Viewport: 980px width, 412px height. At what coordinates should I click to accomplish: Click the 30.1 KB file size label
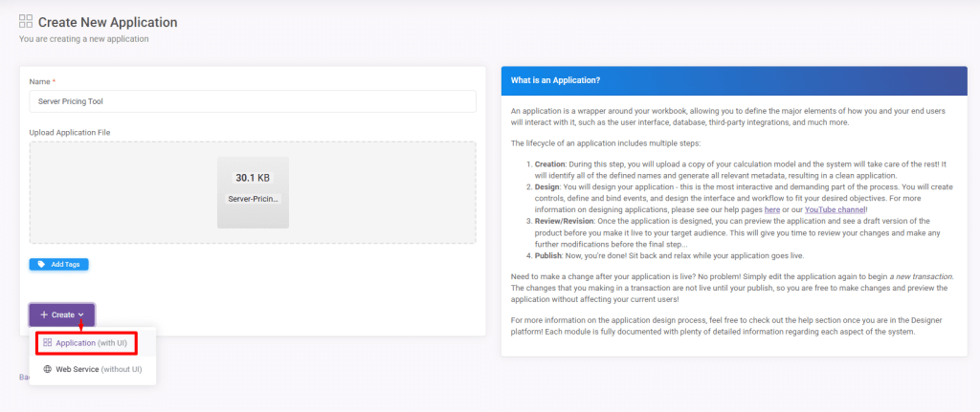(253, 178)
